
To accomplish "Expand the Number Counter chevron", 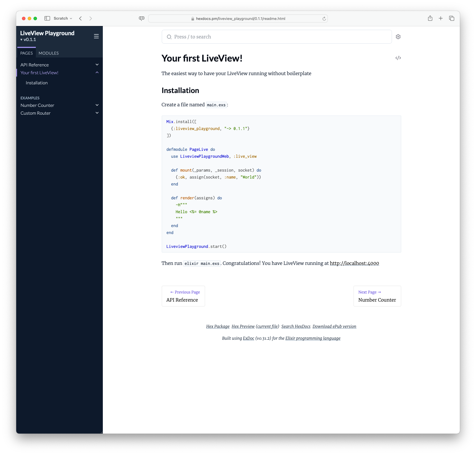I will pyautogui.click(x=97, y=105).
